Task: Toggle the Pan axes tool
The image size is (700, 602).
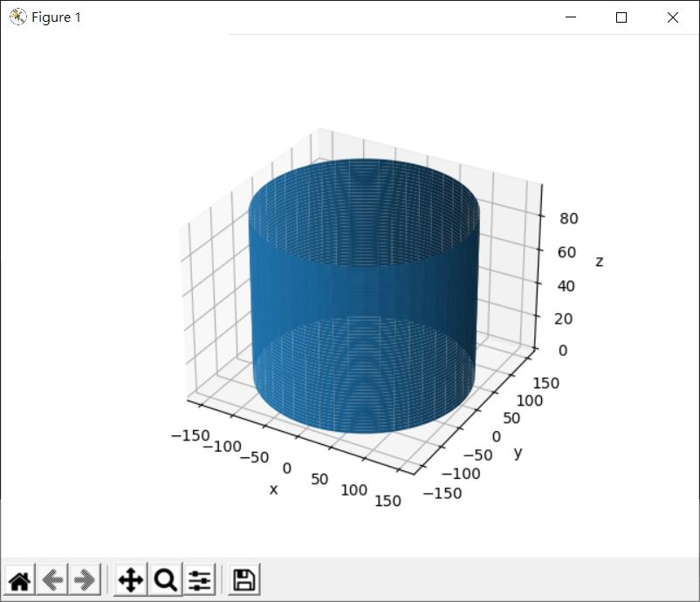Action: pos(130,579)
